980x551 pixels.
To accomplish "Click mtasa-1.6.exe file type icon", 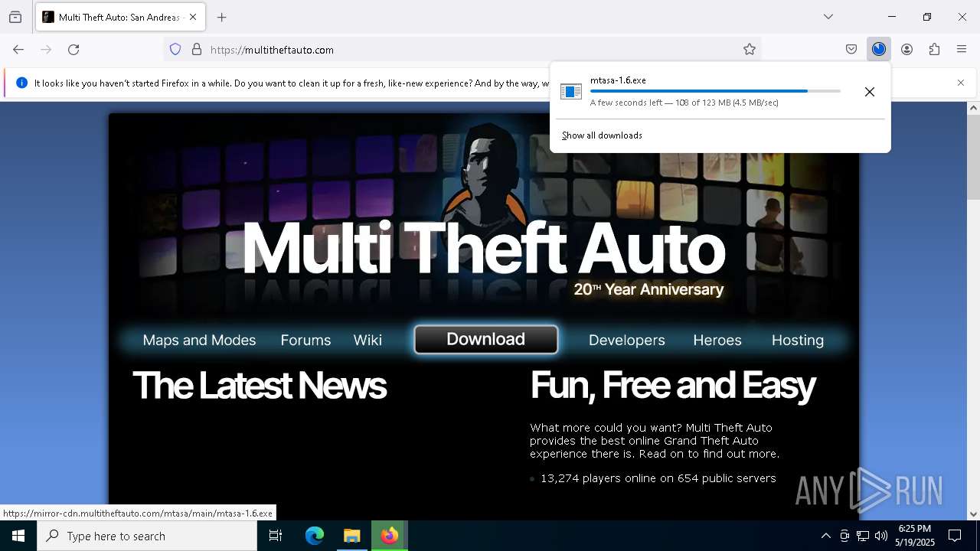I will (x=571, y=92).
